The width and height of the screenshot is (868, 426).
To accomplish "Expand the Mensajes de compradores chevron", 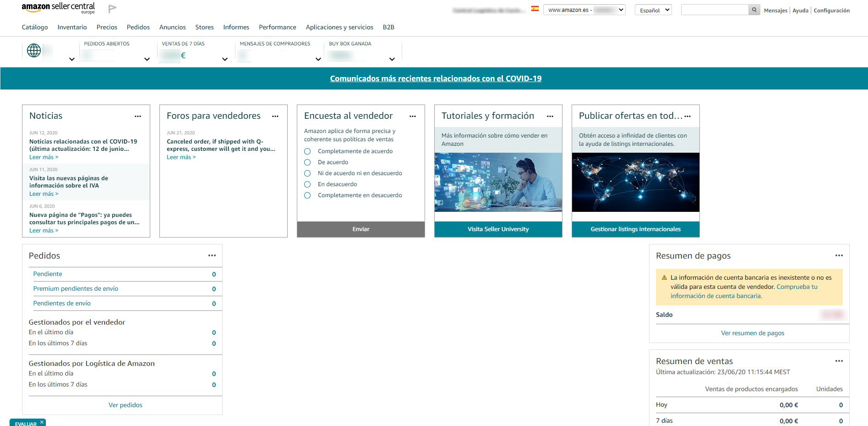I will point(318,59).
